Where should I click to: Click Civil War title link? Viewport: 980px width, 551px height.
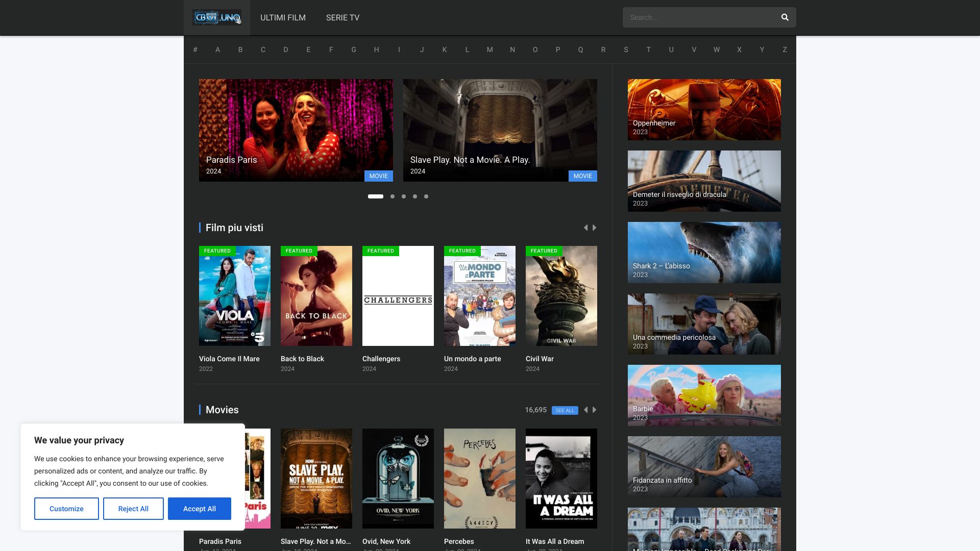[x=540, y=359]
